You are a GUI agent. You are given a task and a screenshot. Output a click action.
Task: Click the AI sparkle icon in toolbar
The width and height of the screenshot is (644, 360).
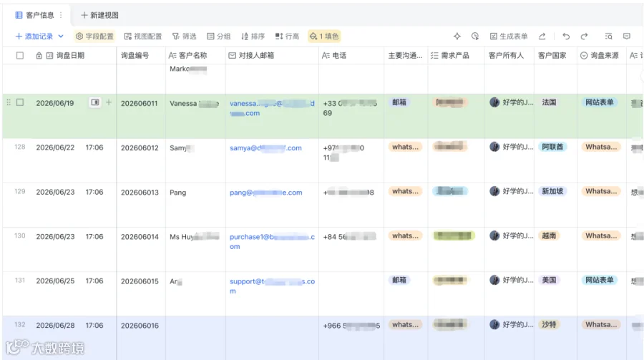click(457, 37)
